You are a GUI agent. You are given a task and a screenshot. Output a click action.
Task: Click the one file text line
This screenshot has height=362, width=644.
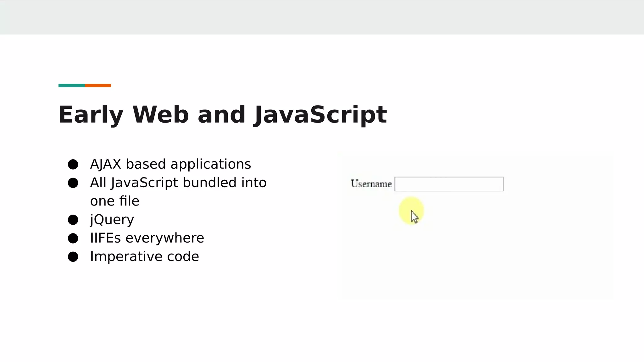tap(114, 201)
